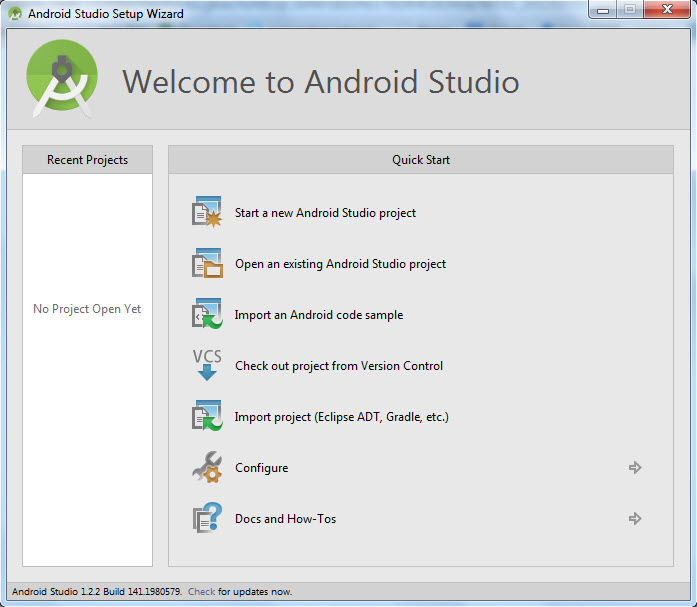Click the Docs and How-Tos question mark icon
The height and width of the screenshot is (607, 697).
pos(207,518)
